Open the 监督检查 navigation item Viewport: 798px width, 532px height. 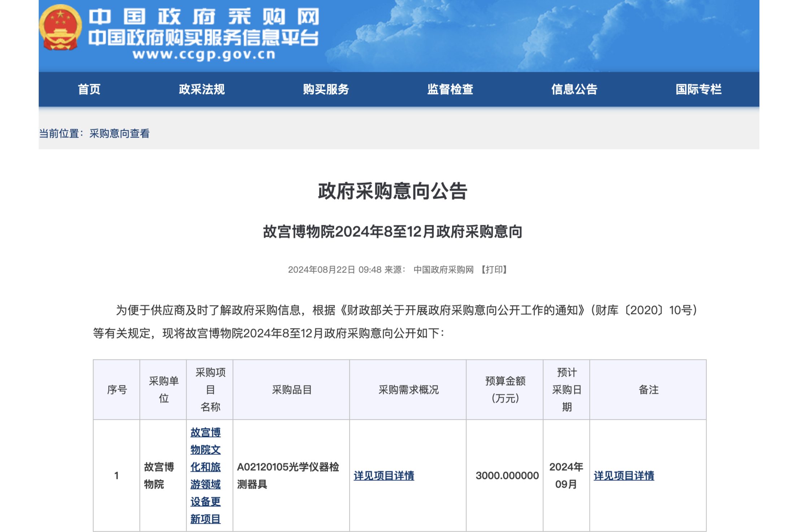point(450,89)
